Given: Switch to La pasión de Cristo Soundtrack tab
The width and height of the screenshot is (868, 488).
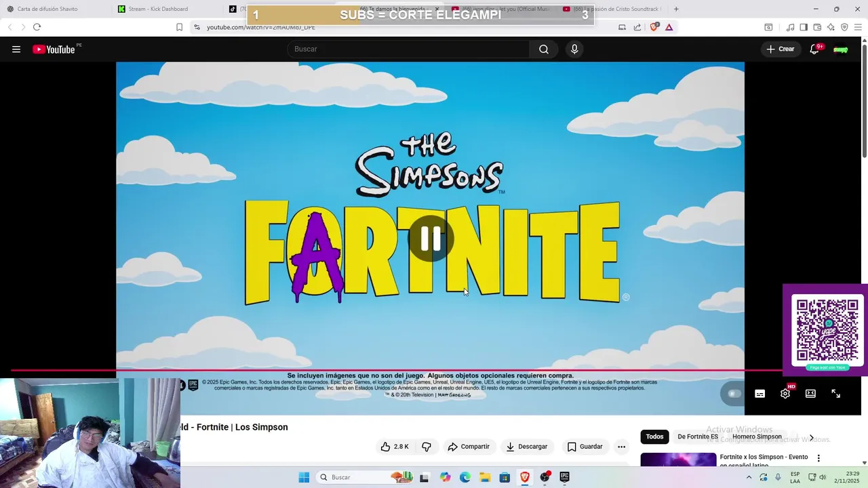Looking at the screenshot, I should (x=614, y=9).
